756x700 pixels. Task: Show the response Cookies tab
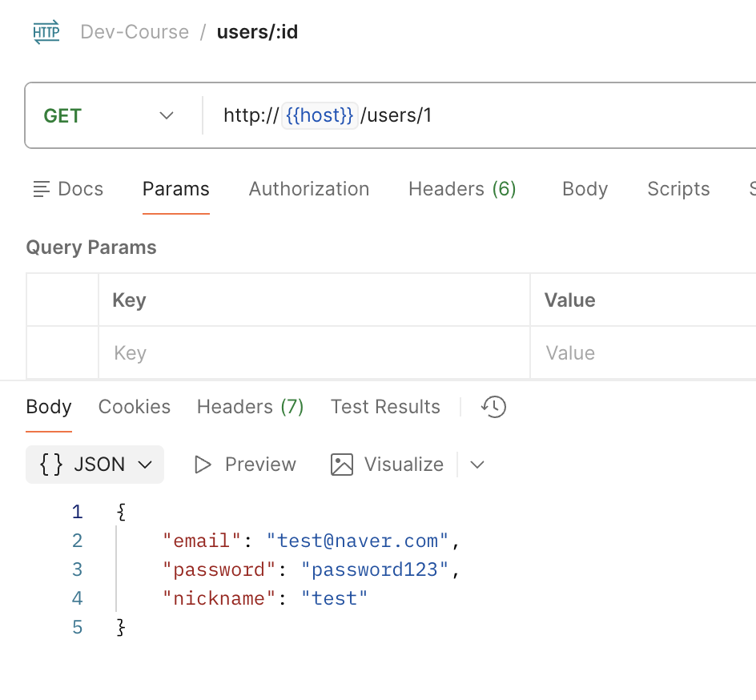(x=135, y=407)
